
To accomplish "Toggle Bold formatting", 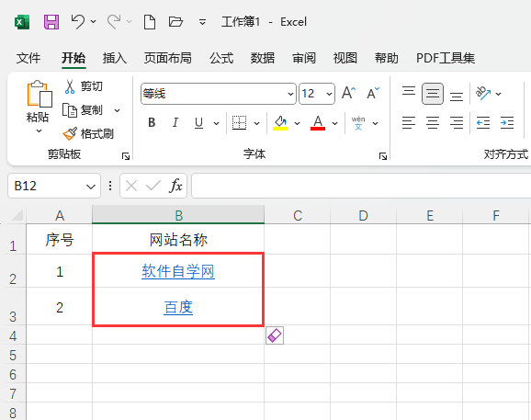I will pos(152,122).
